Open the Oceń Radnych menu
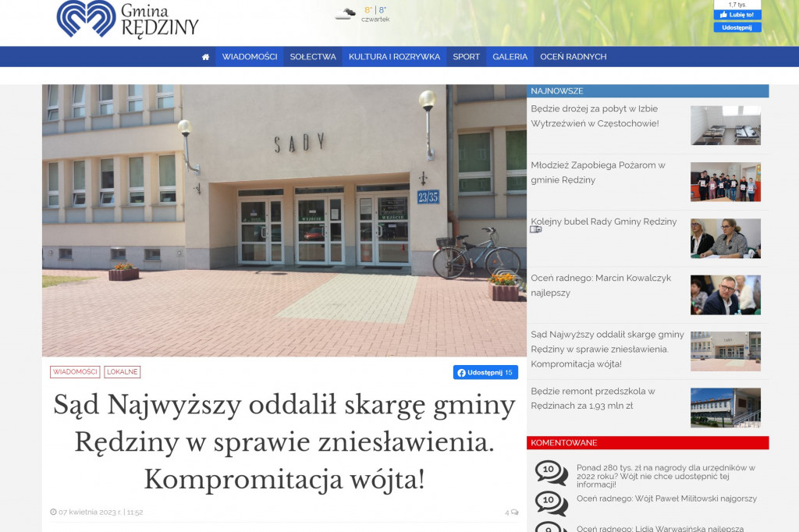799x532 pixels. (x=573, y=57)
